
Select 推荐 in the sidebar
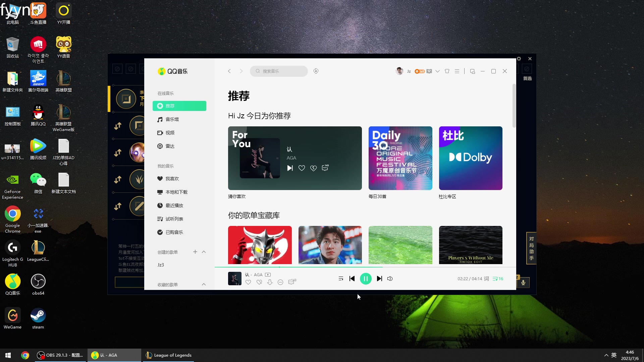[x=179, y=106]
